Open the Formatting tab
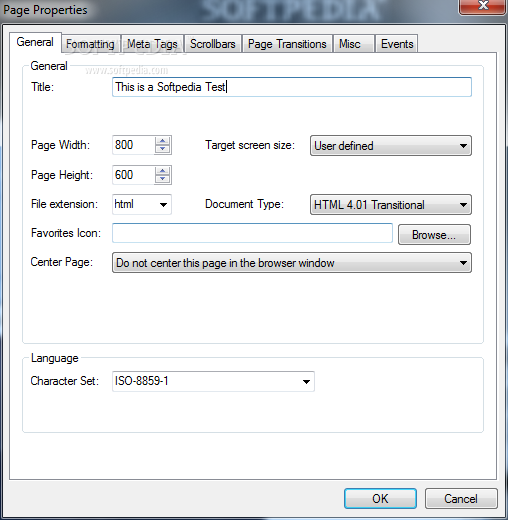The width and height of the screenshot is (508, 520). pos(91,44)
